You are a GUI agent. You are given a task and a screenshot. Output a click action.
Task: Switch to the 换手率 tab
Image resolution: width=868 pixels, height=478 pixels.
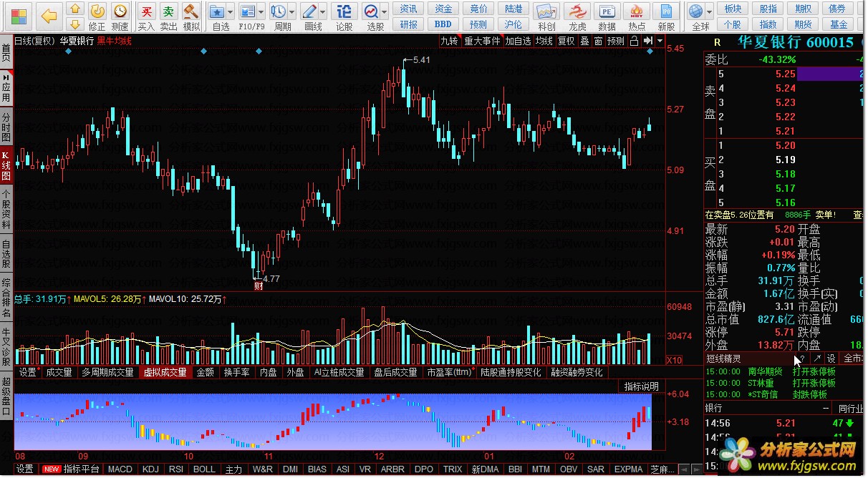point(236,372)
